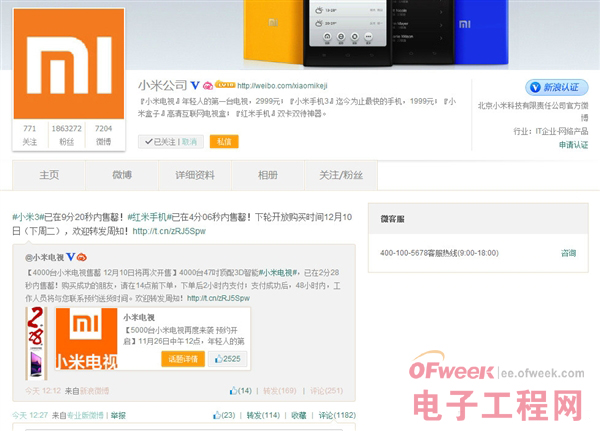Image resolution: width=600 pixels, height=431 pixels.
Task: Click the thumbs-up 2525 like button
Action: point(228,359)
